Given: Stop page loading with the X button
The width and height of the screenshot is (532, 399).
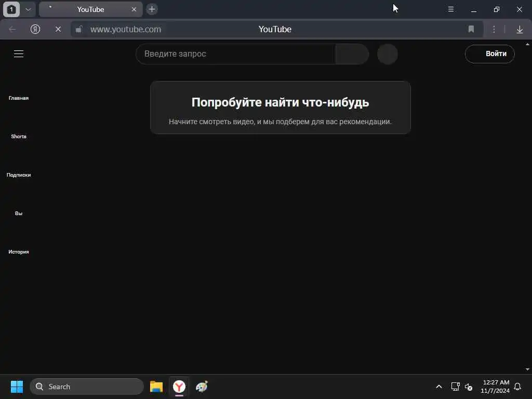Looking at the screenshot, I should [58, 29].
